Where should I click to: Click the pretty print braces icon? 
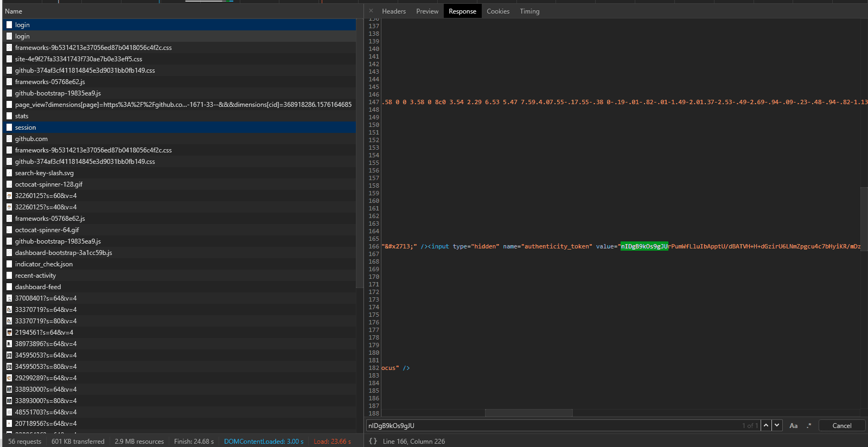(373, 441)
